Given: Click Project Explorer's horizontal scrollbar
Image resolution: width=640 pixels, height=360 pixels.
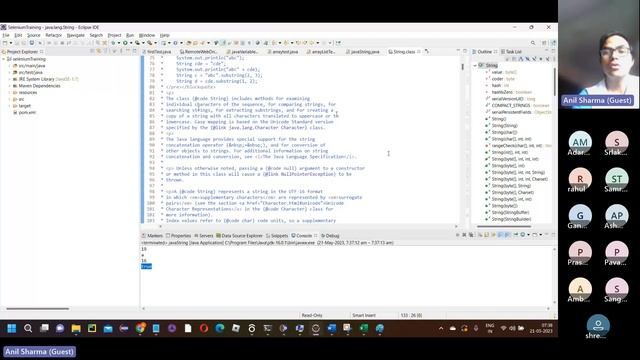Looking at the screenshot, I should 38,309.
